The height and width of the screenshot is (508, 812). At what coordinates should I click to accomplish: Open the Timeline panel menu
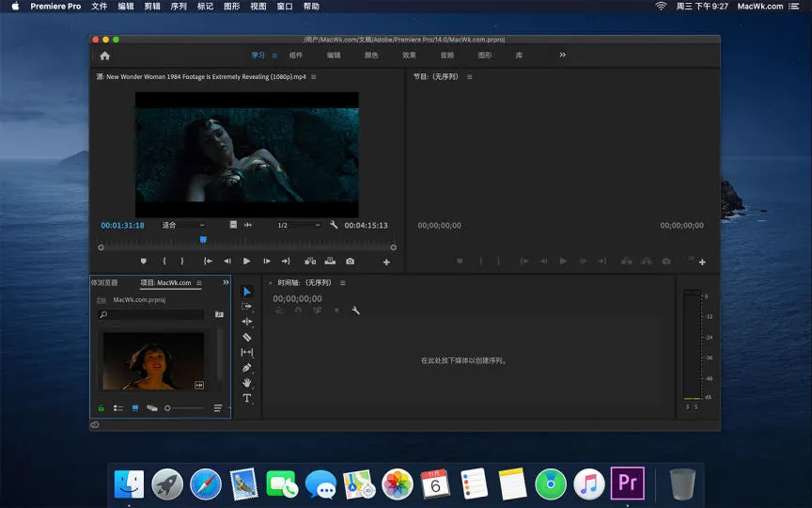342,283
